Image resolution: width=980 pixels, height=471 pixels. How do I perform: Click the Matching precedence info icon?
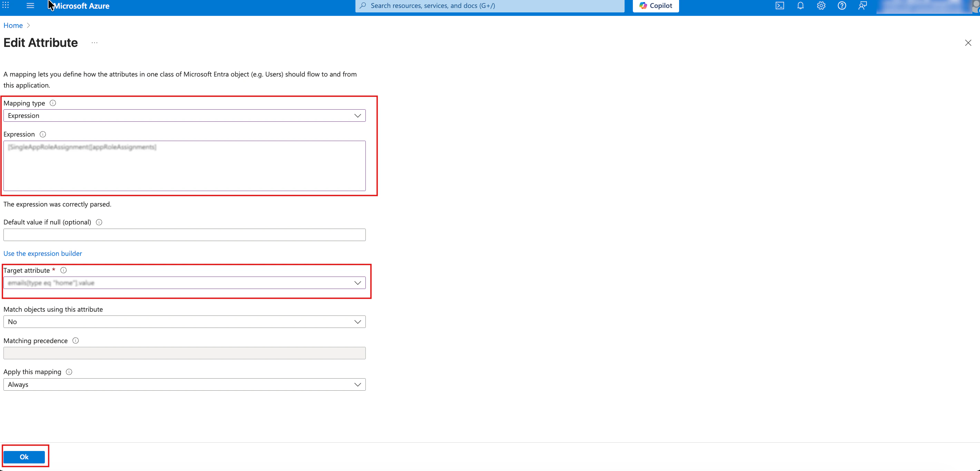click(x=75, y=341)
